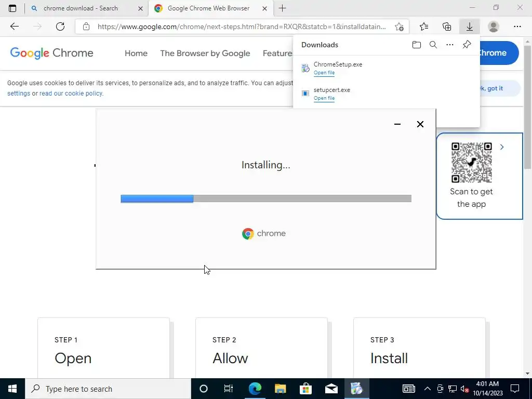This screenshot has width=532, height=399.
Task: Open the Collections icon
Action: click(x=447, y=26)
